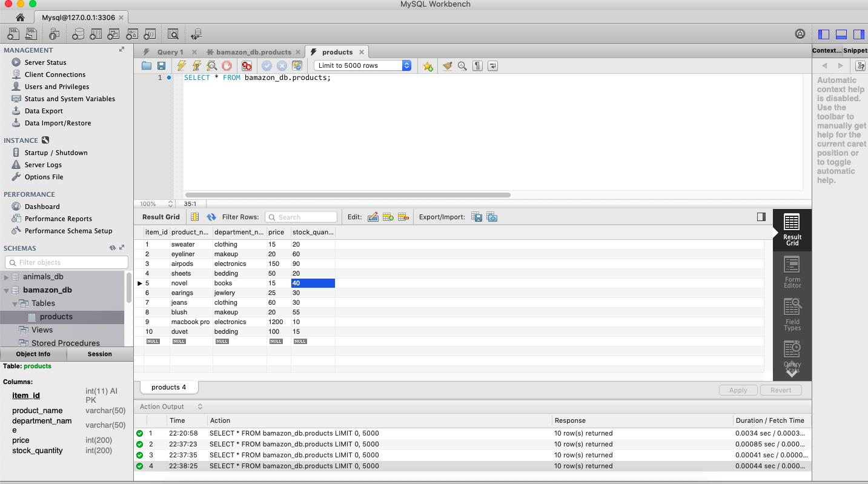The height and width of the screenshot is (484, 868).
Task: Switch to the Query 1 tab
Action: 170,52
